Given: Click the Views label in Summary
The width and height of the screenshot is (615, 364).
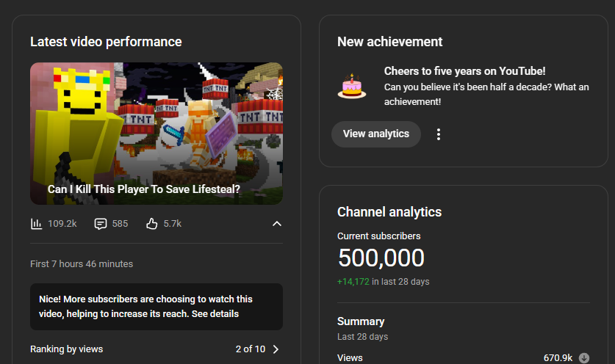Looking at the screenshot, I should (350, 357).
